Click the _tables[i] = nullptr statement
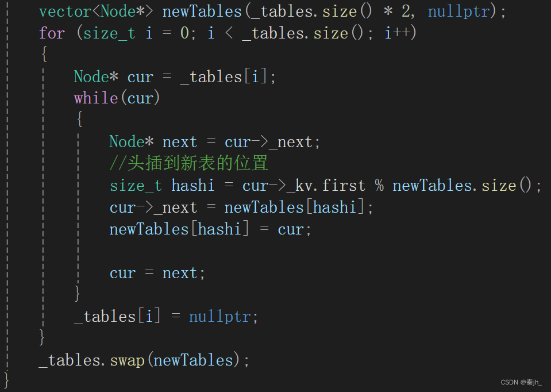Image resolution: width=551 pixels, height=392 pixels. pyautogui.click(x=166, y=316)
